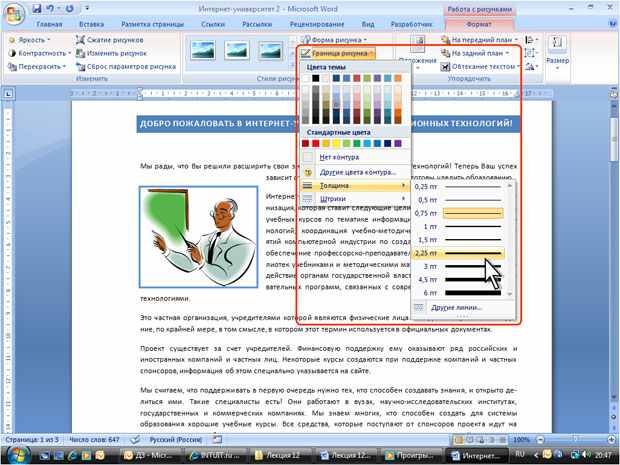This screenshot has height=465, width=620.
Task: Click the Office button orb
Action: 14,14
